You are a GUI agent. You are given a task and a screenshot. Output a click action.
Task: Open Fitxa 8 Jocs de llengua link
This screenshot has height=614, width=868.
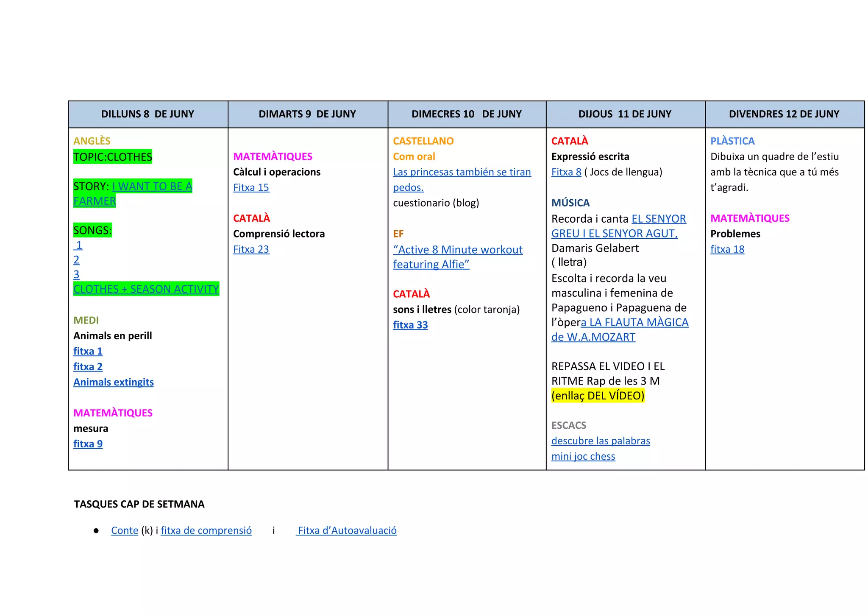[x=566, y=172]
